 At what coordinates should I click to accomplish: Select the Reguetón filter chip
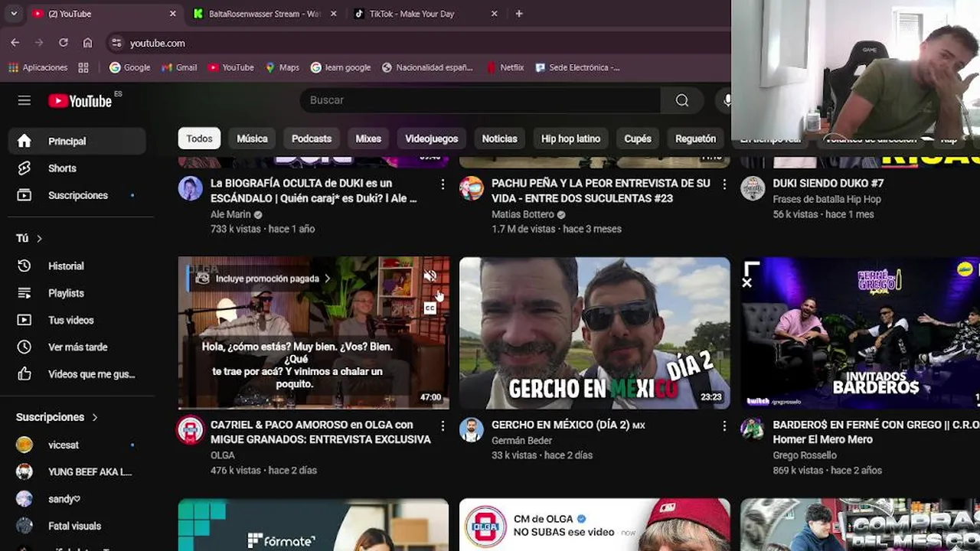pos(695,139)
